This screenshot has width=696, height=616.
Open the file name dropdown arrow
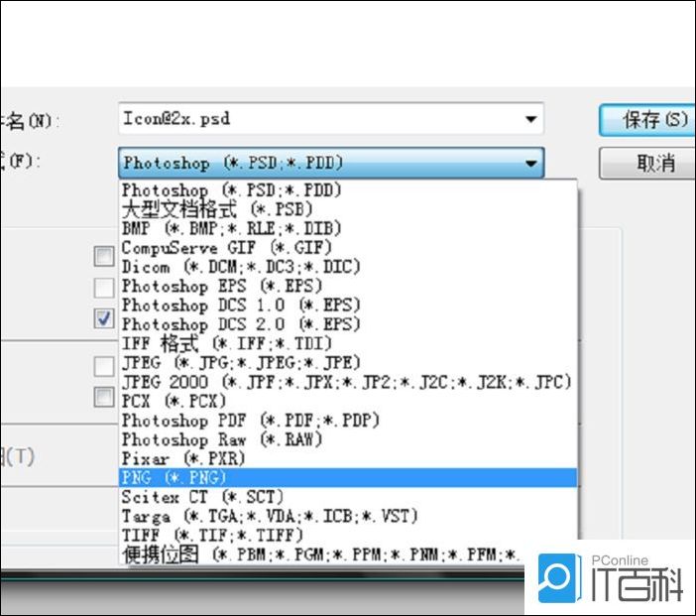[530, 119]
